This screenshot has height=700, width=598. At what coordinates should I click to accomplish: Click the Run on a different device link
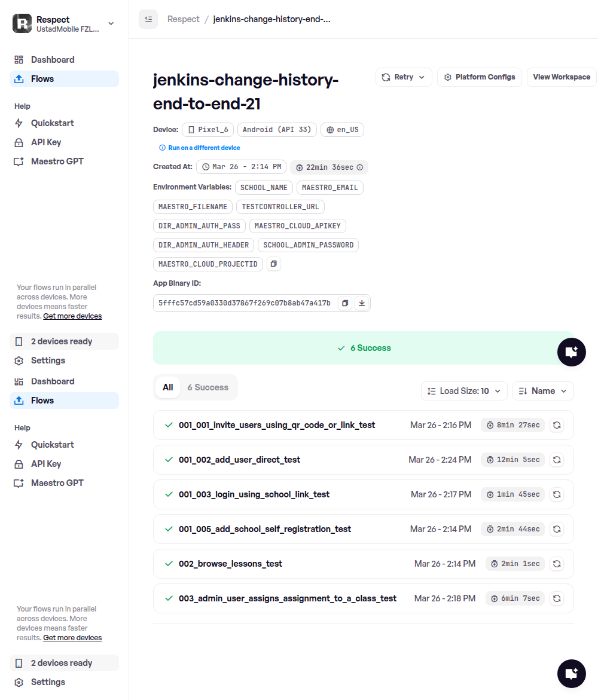tap(204, 148)
